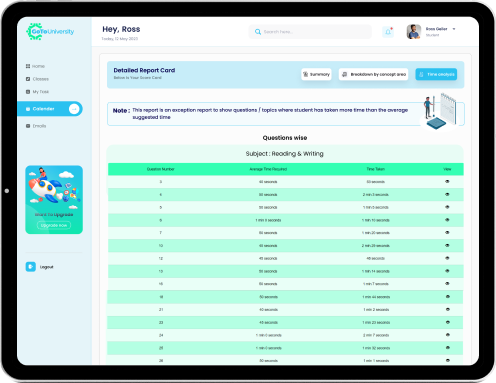This screenshot has height=383, width=496.
Task: Open notifications bell icon
Action: [388, 32]
